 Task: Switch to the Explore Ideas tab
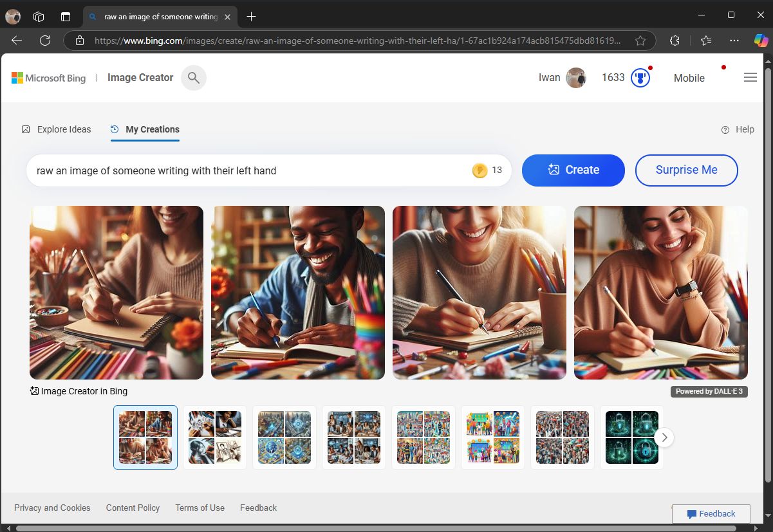click(57, 129)
